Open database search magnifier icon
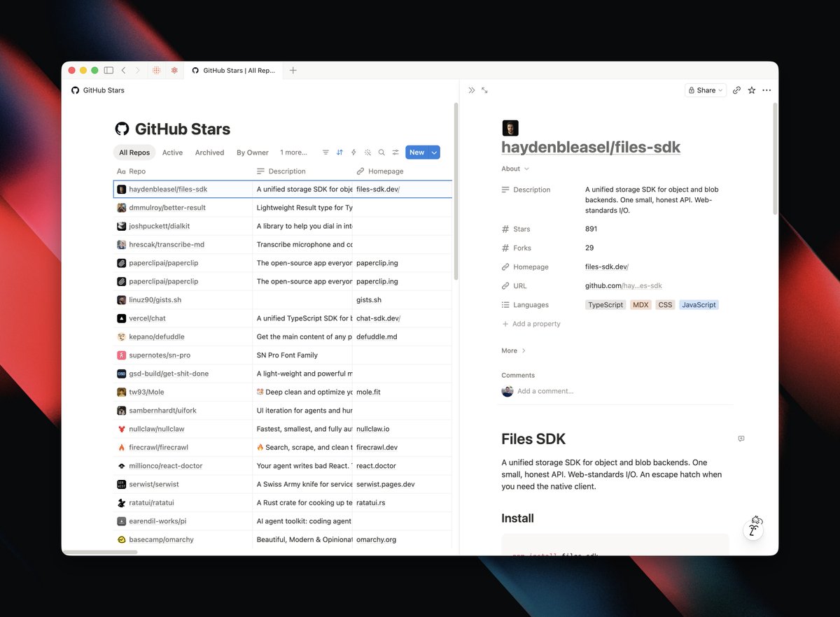Screen dimensions: 840x617 381,153
